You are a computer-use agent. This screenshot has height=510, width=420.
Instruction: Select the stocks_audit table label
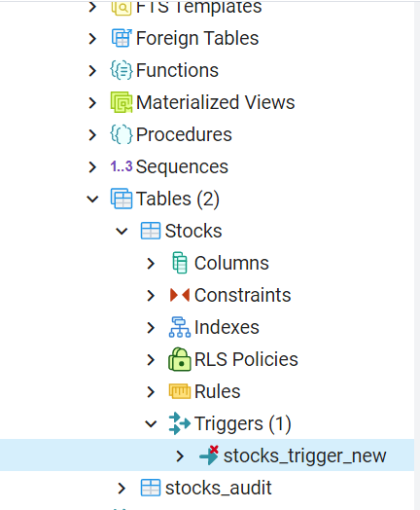pos(219,488)
